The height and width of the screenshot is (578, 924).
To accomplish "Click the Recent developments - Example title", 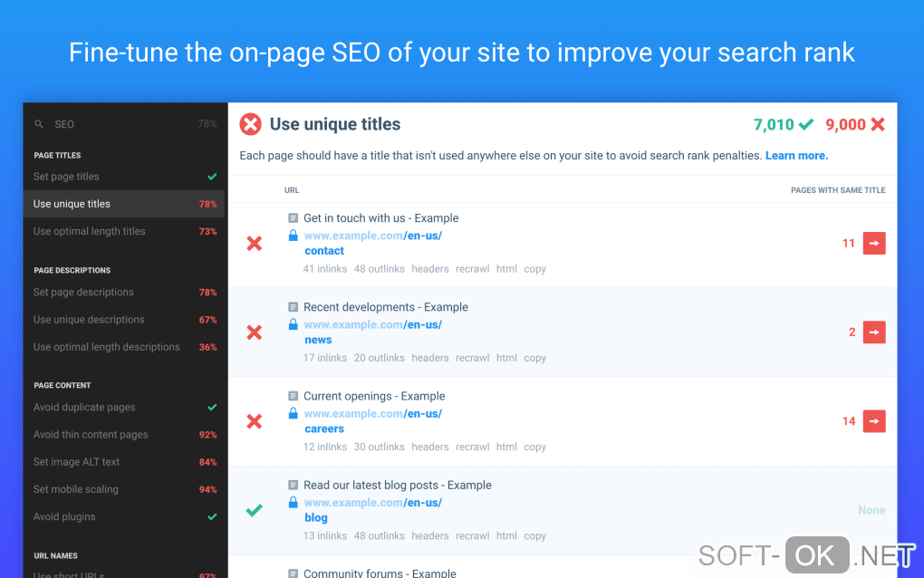I will coord(385,307).
